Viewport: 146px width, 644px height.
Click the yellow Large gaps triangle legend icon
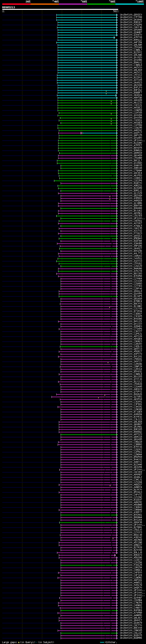pyautogui.click(x=19, y=642)
